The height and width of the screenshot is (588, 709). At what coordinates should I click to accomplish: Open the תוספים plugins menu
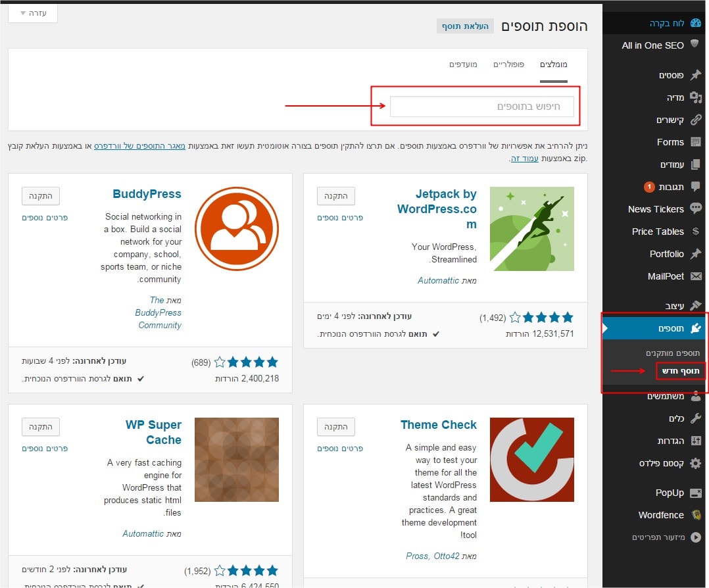[671, 328]
